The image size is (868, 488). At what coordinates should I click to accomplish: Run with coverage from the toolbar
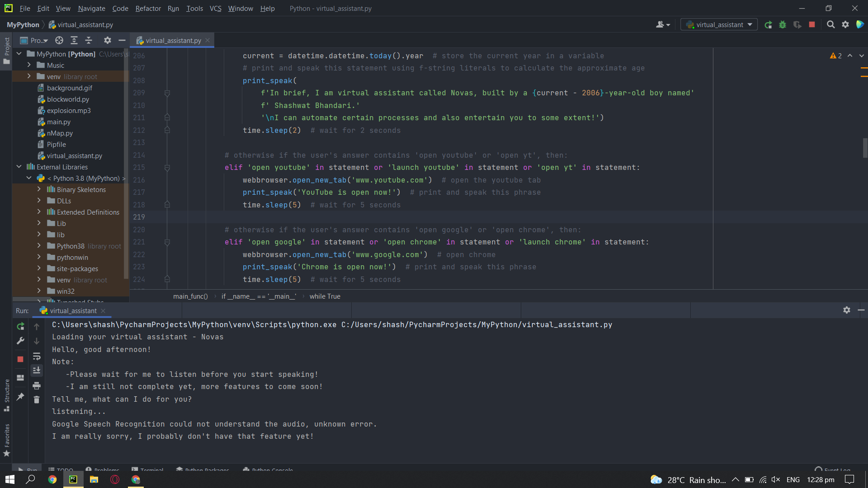tap(797, 25)
